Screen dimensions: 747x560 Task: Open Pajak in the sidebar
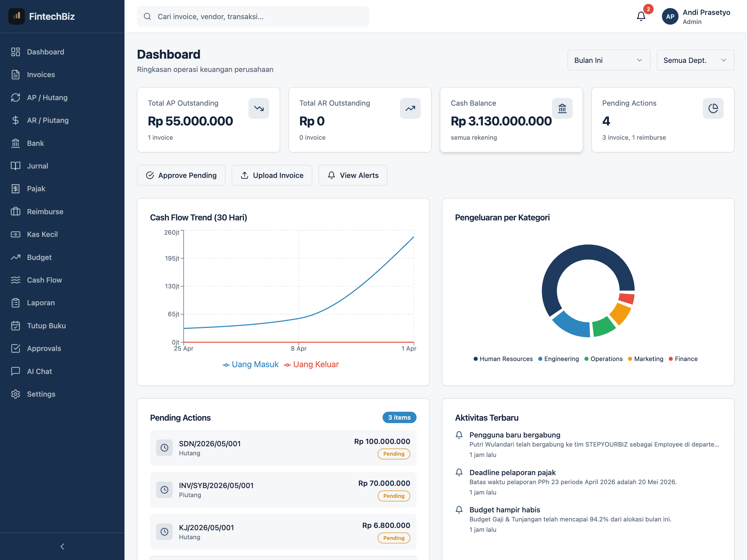coord(62,189)
